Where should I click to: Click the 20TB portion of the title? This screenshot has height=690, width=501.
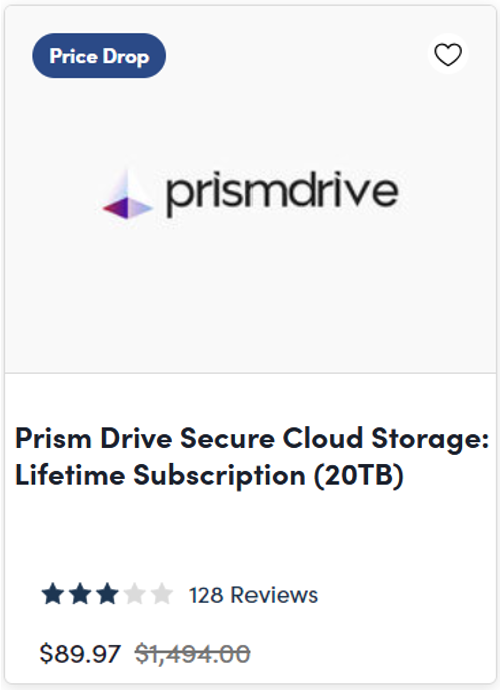[358, 475]
